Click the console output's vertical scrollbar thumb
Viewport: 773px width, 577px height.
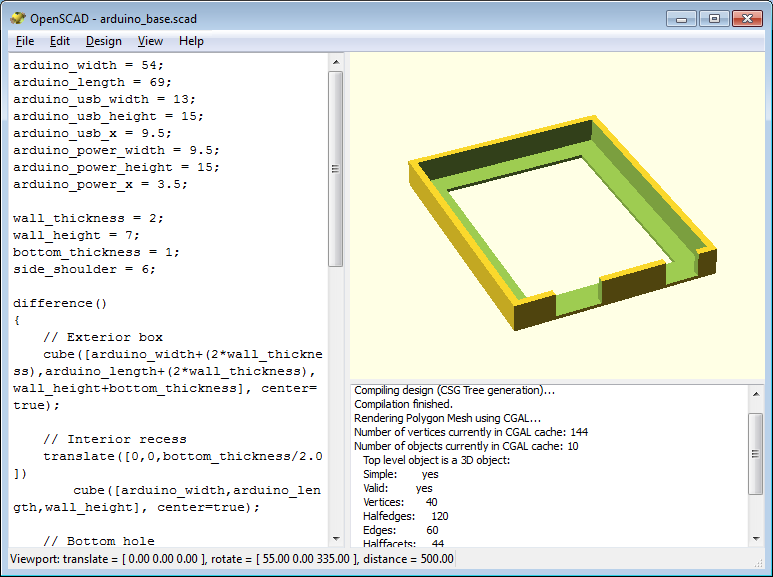pos(757,453)
